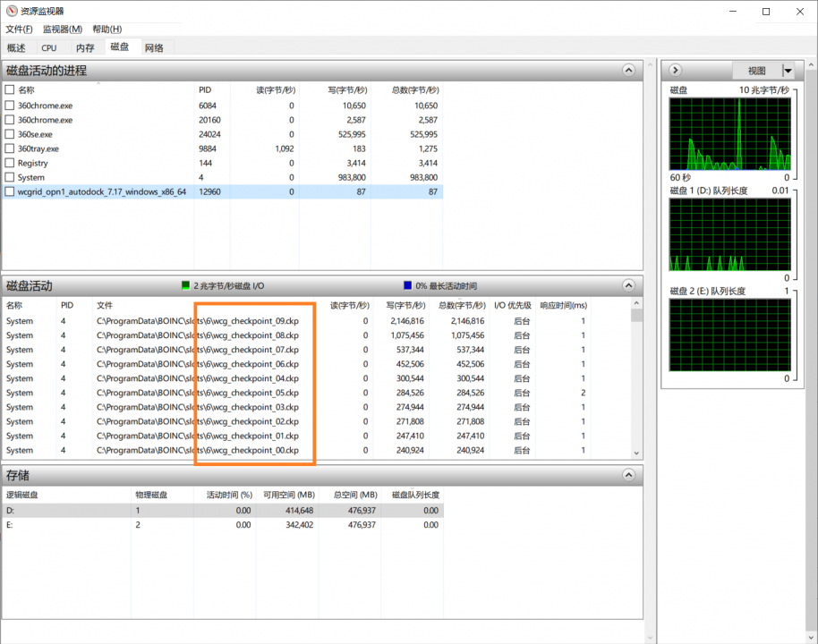The image size is (818, 644).
Task: Check the Registry process checkbox
Action: (x=9, y=163)
